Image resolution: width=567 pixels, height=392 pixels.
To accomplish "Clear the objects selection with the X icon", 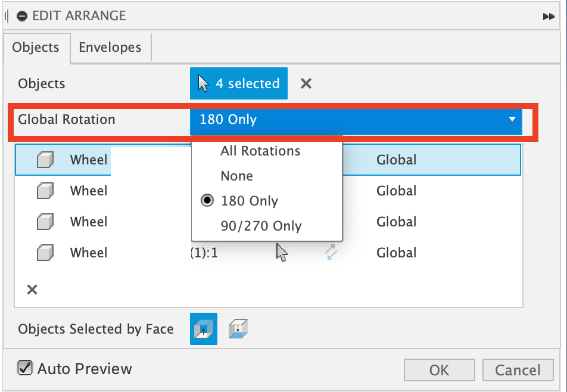I will (x=306, y=83).
